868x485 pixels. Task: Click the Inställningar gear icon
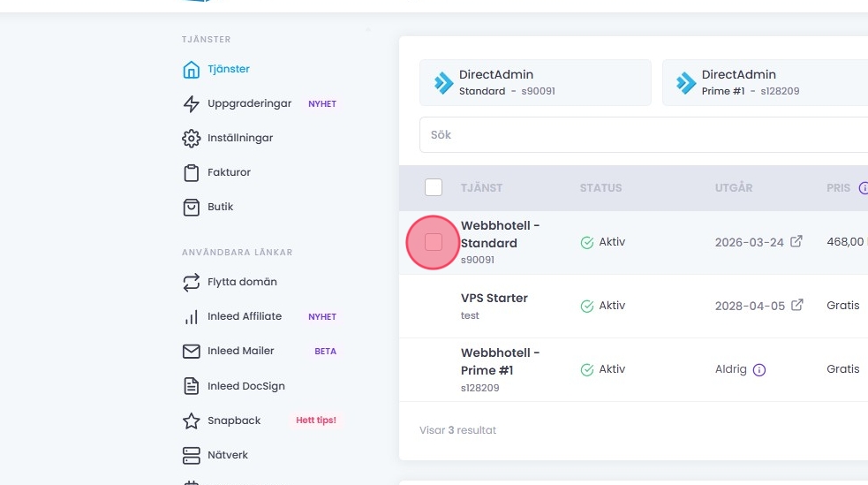191,139
